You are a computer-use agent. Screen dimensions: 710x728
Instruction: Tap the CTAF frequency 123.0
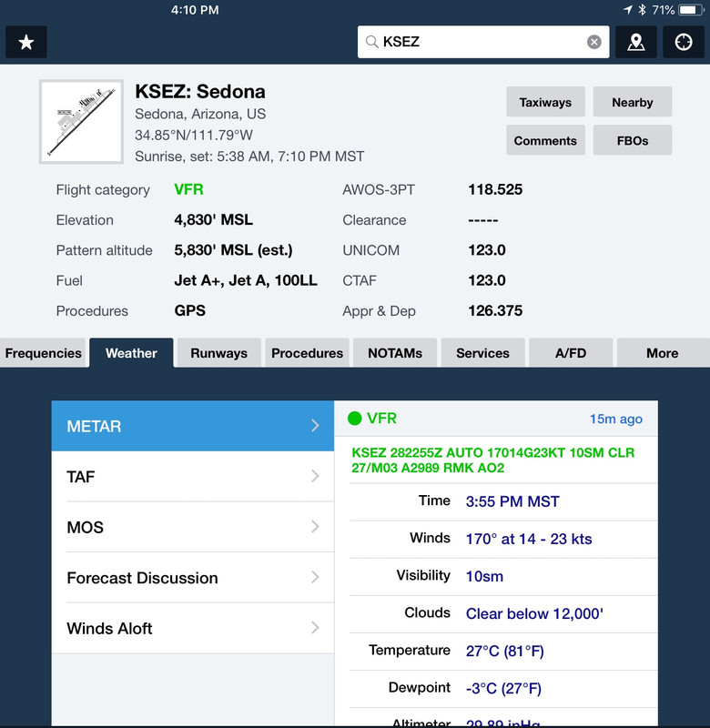pyautogui.click(x=487, y=280)
